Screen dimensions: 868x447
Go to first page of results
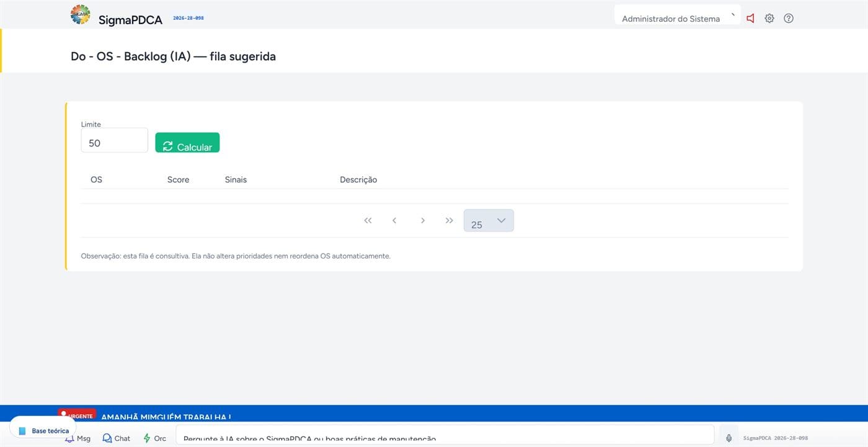tap(368, 221)
